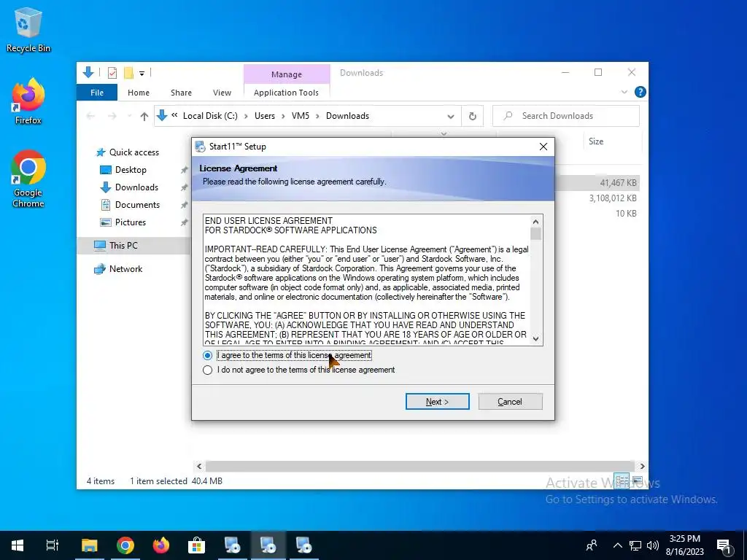The width and height of the screenshot is (747, 560).
Task: Click the chevron after VM5 breadcrumb
Action: tap(318, 116)
